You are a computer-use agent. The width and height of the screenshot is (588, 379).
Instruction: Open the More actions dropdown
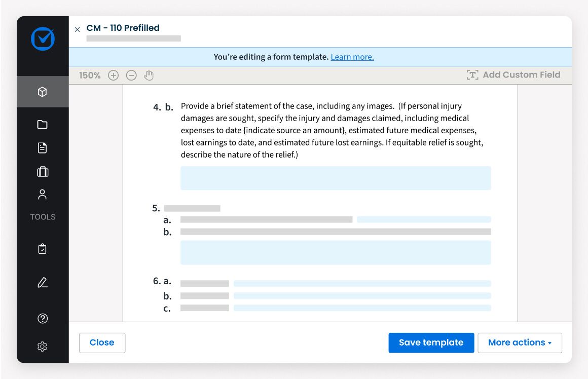coord(520,343)
